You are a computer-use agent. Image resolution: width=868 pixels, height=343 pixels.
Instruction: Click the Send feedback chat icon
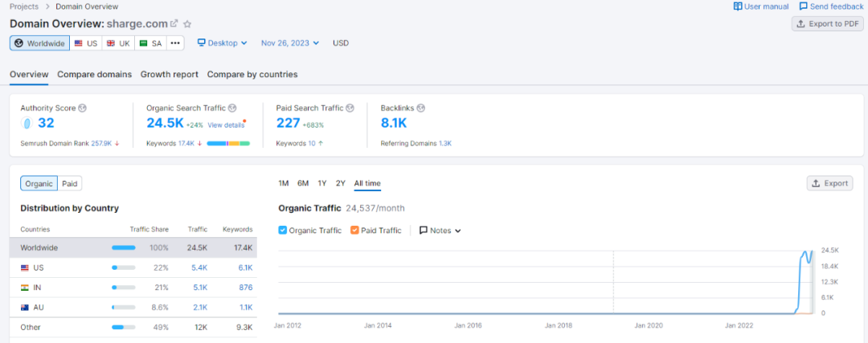pos(803,6)
